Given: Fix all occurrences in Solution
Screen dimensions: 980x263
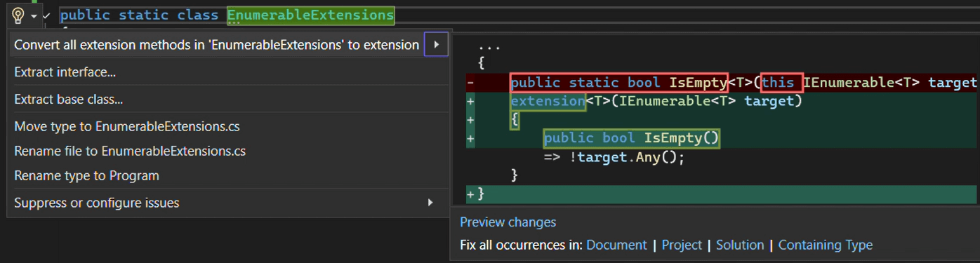Looking at the screenshot, I should tap(740, 245).
